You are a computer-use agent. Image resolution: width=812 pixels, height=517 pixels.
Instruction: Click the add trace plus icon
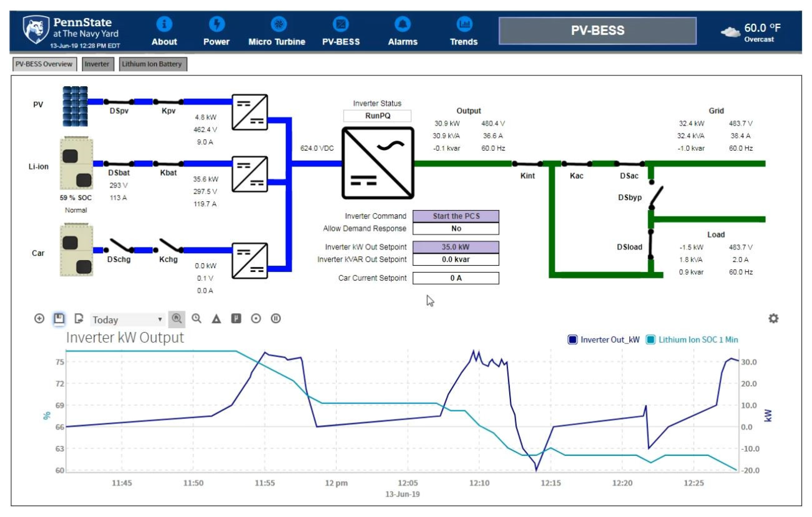[x=39, y=318]
